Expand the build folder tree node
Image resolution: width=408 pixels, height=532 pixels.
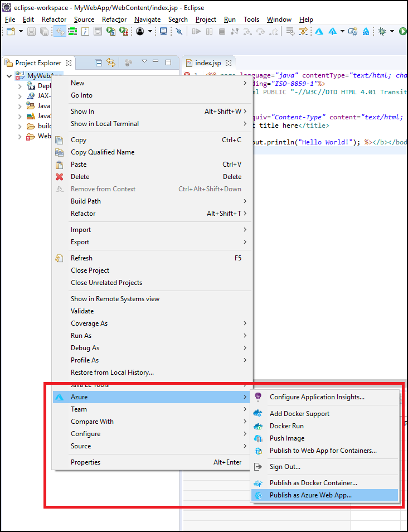(20, 126)
